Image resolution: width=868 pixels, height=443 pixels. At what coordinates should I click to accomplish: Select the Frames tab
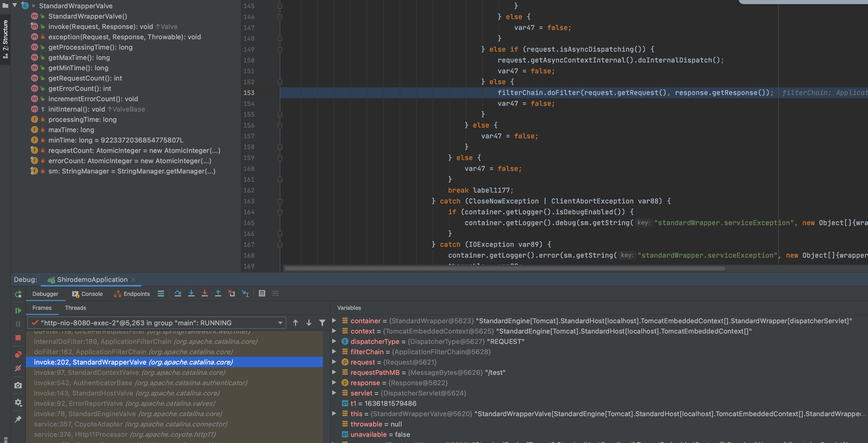click(x=42, y=308)
